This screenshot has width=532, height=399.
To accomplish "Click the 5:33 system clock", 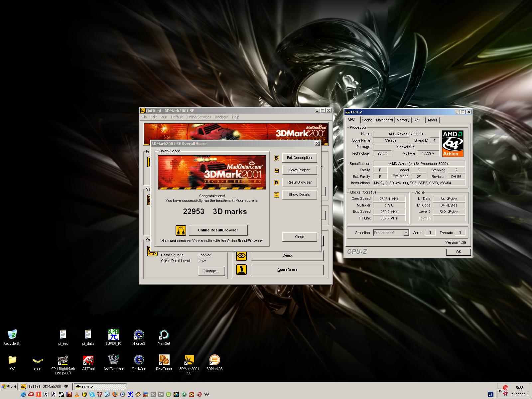I will [519, 388].
